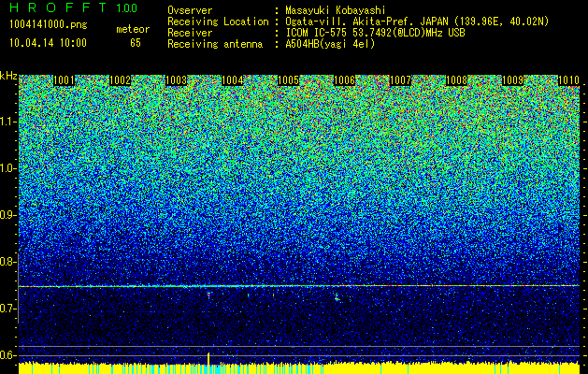Click the observer name Masayuki Kobayashi

336,10
